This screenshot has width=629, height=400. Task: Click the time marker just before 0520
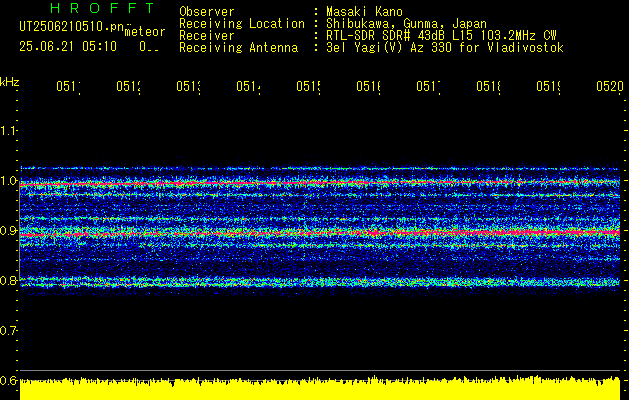[548, 86]
